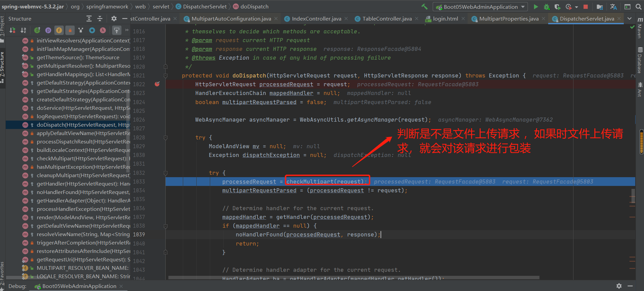Click the editor vertical scrollbar thumb
The height and width of the screenshot is (291, 644).
click(x=633, y=196)
